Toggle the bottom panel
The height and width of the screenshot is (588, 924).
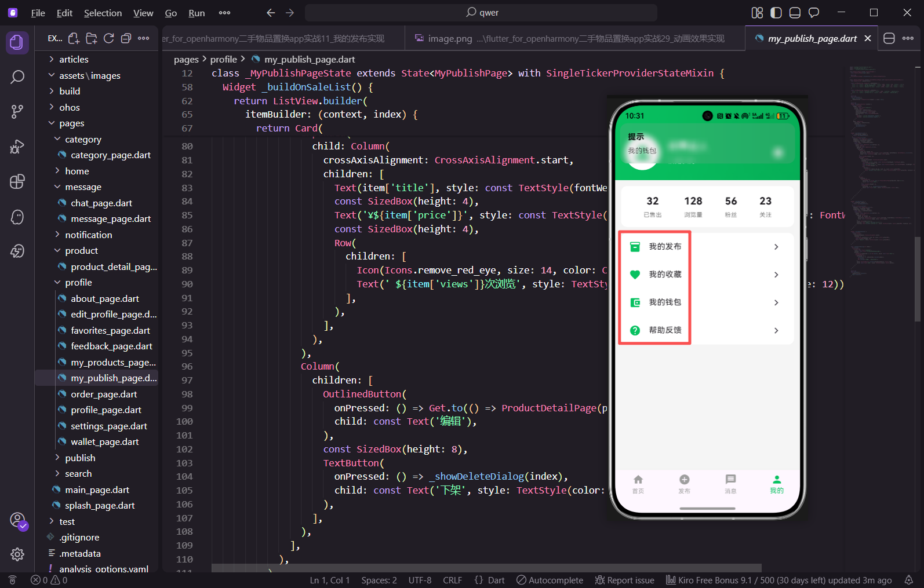click(x=795, y=12)
